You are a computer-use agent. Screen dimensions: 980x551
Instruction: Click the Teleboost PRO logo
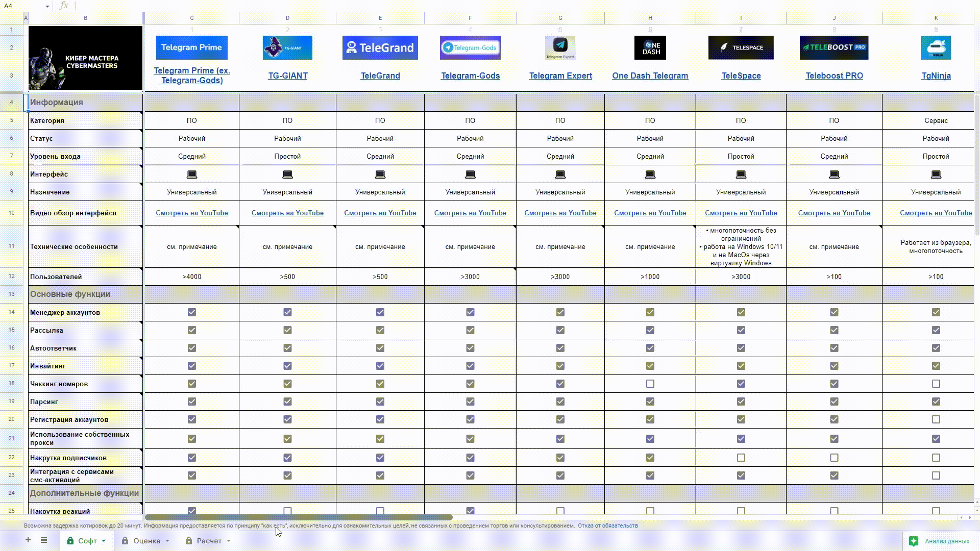click(834, 47)
